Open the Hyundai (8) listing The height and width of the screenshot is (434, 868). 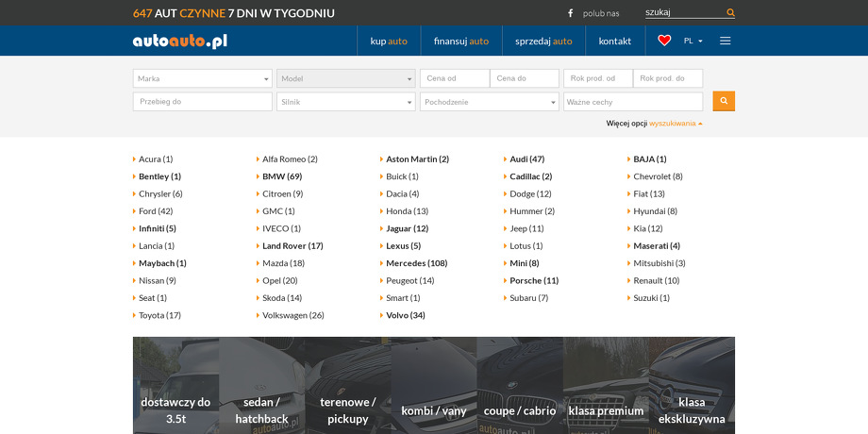pyautogui.click(x=656, y=211)
